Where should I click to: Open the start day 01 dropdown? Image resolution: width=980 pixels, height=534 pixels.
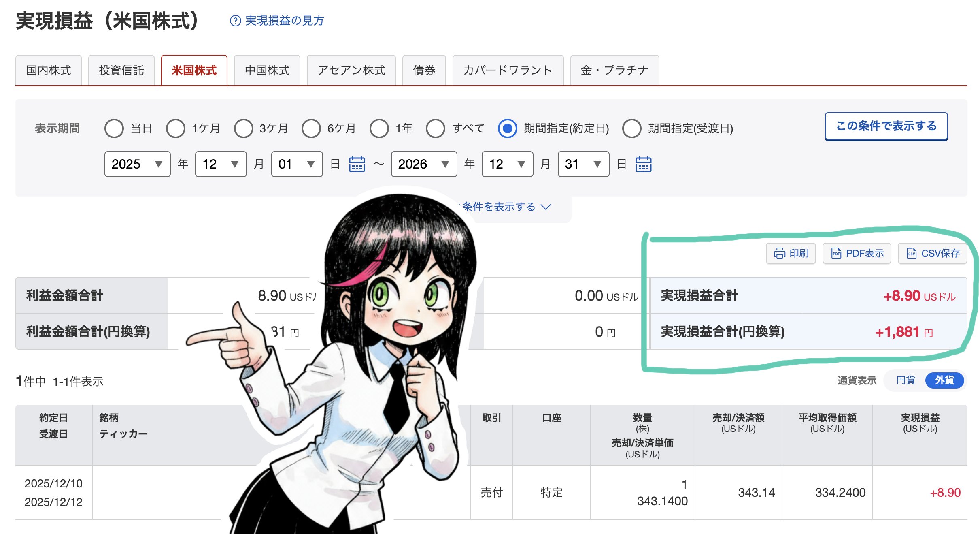click(x=297, y=164)
